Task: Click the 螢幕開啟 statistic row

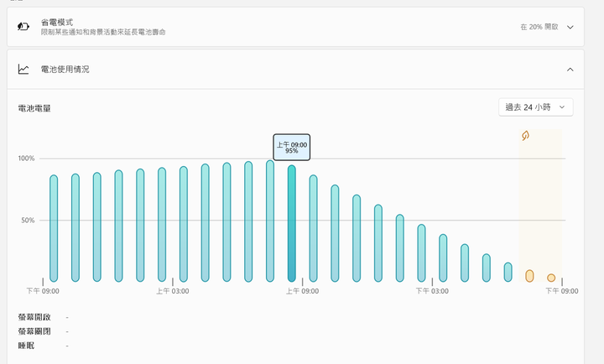Action: [43, 317]
